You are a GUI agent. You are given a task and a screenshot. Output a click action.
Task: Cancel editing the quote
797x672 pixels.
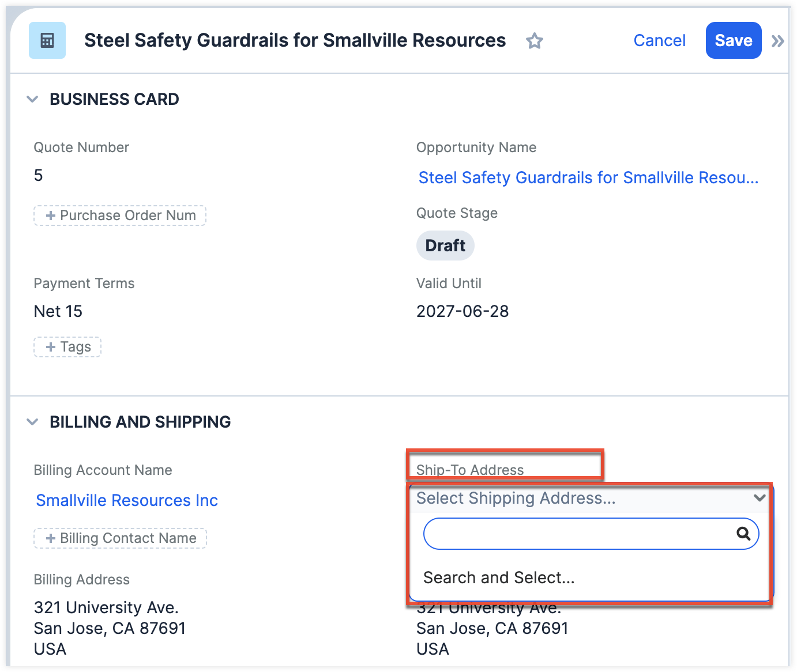point(660,40)
